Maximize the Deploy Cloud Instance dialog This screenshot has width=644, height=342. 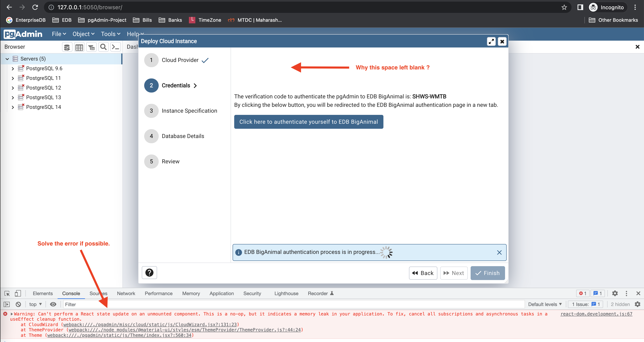491,41
